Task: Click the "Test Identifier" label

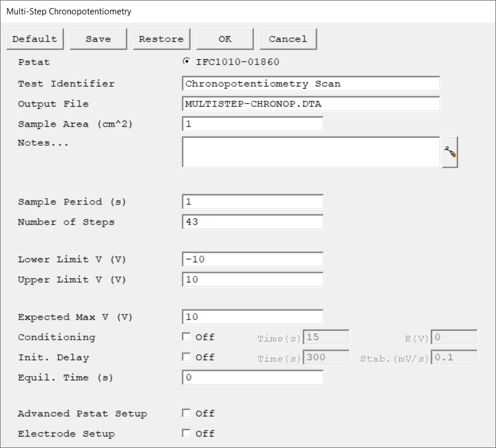Action: tap(66, 83)
